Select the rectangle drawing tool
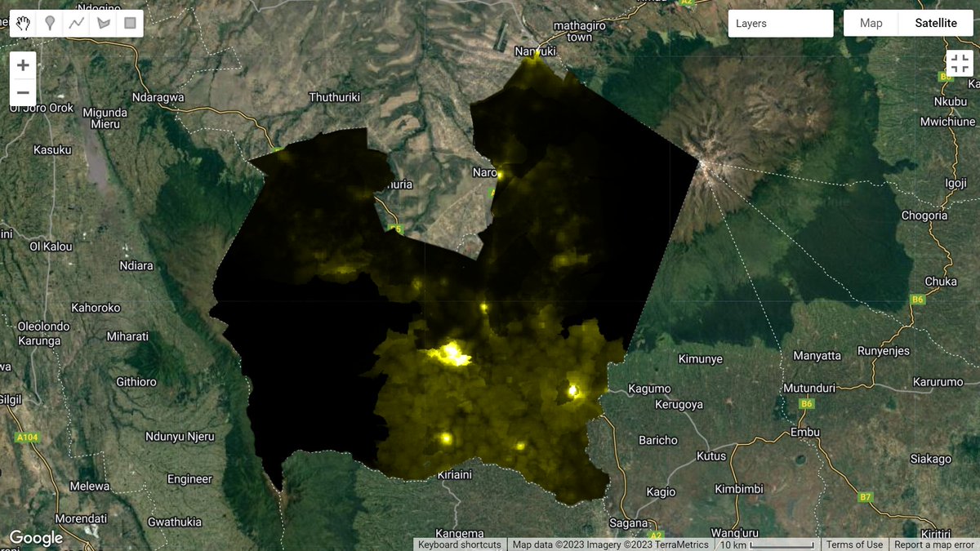980x551 pixels. (128, 23)
